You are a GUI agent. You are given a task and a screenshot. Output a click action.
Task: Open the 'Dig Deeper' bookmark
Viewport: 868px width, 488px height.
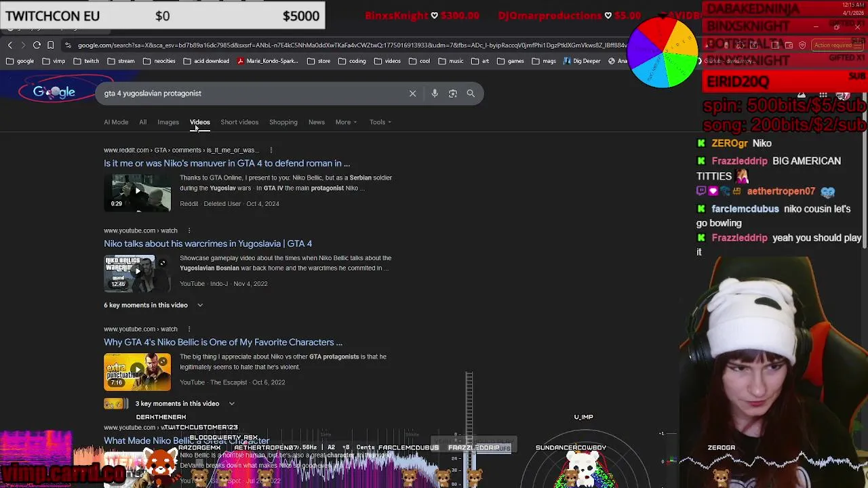pos(582,61)
